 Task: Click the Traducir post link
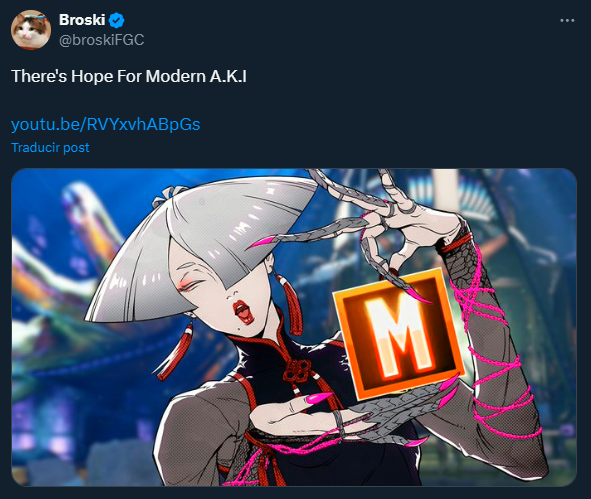pyautogui.click(x=50, y=147)
